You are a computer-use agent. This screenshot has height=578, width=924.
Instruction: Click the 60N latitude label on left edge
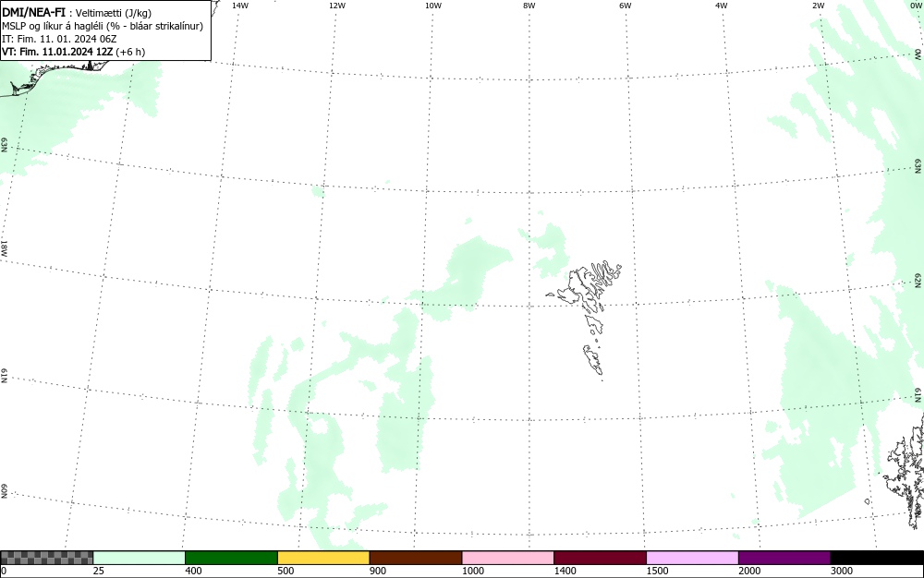[x=4, y=491]
